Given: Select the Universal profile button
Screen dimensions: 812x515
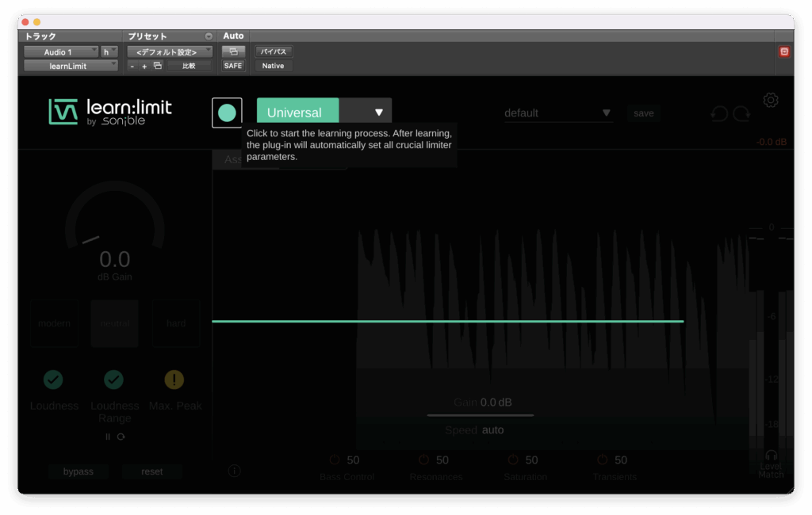Looking at the screenshot, I should pyautogui.click(x=298, y=113).
